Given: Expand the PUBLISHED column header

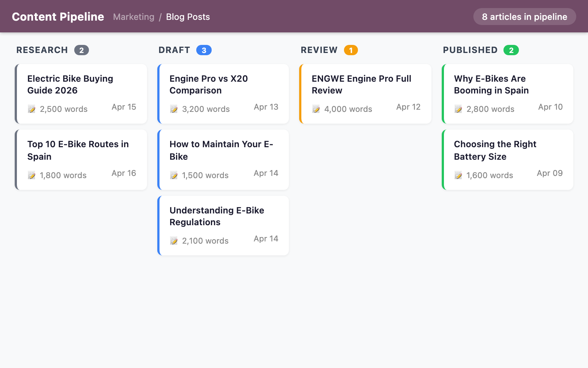Looking at the screenshot, I should click(470, 50).
